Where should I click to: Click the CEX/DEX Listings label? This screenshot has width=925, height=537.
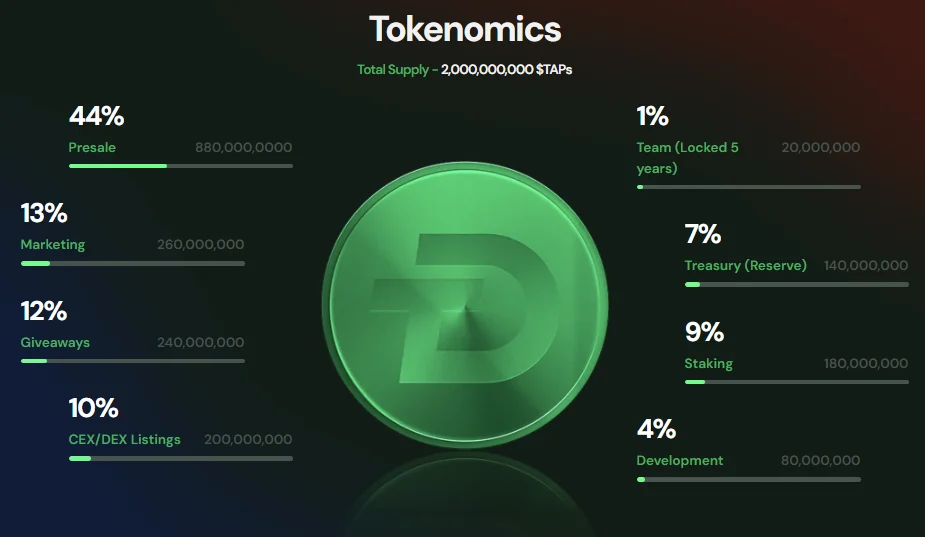(x=125, y=439)
